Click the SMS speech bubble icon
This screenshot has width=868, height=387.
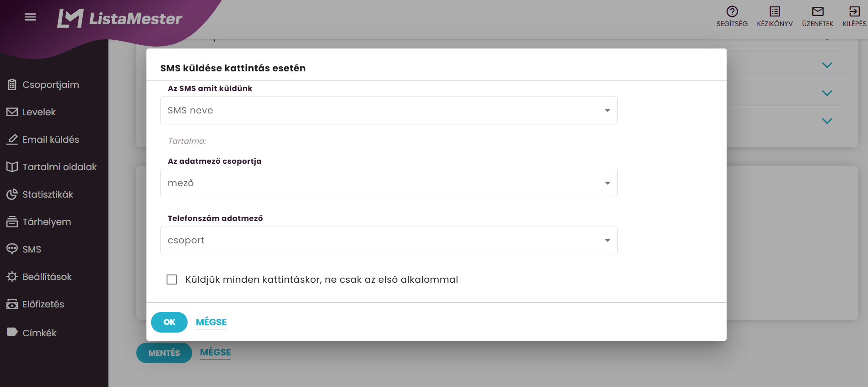tap(12, 249)
